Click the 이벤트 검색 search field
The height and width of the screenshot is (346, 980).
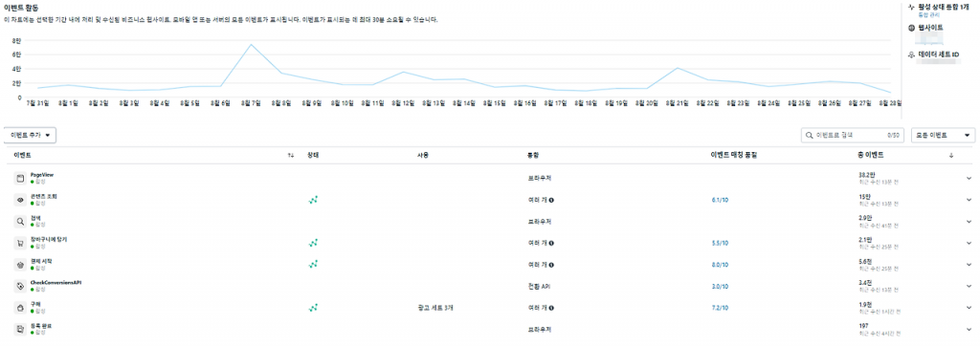point(853,135)
